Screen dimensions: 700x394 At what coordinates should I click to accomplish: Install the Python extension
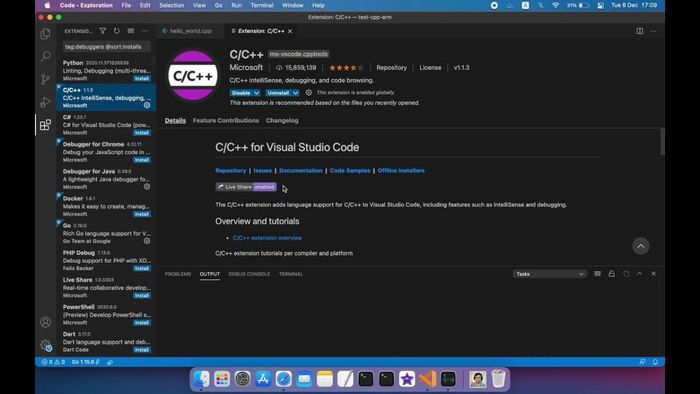point(142,79)
